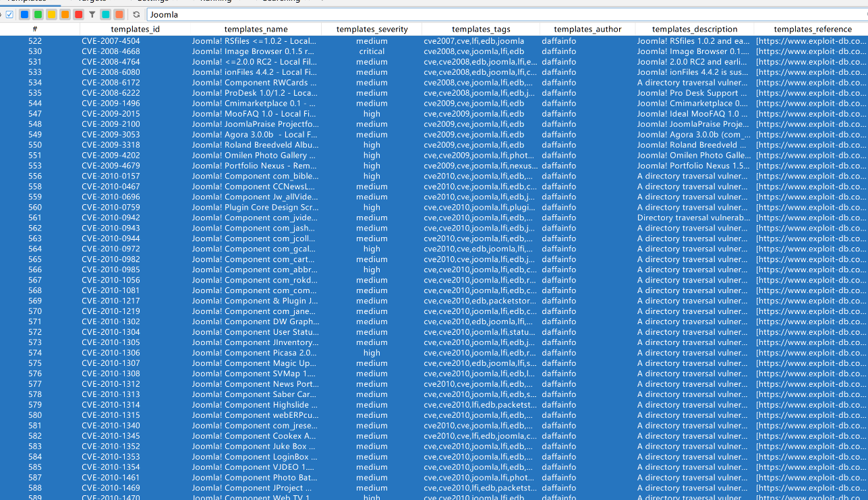Screen dimensions: 868x500
Task: Click the 'critical' severity cell
Action: click(x=372, y=51)
